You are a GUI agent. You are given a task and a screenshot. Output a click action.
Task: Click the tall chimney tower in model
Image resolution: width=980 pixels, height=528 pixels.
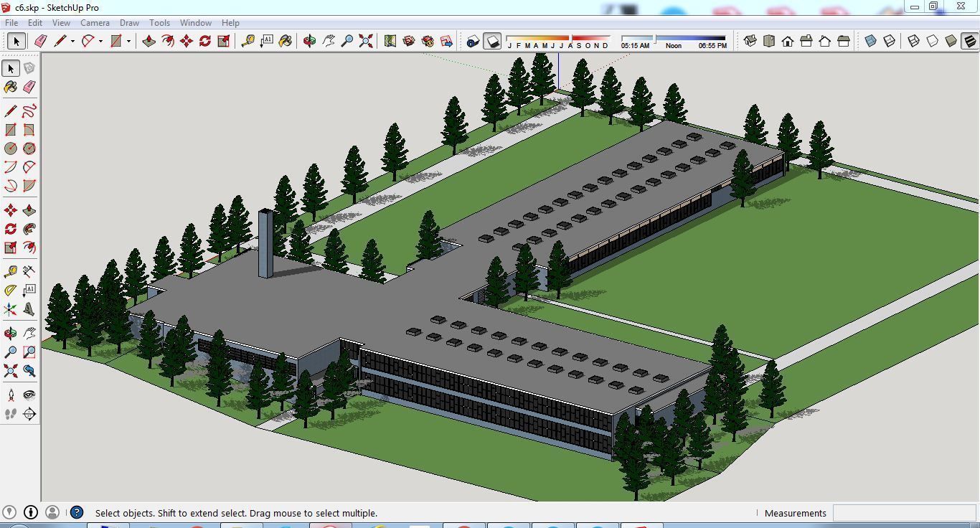pyautogui.click(x=265, y=243)
